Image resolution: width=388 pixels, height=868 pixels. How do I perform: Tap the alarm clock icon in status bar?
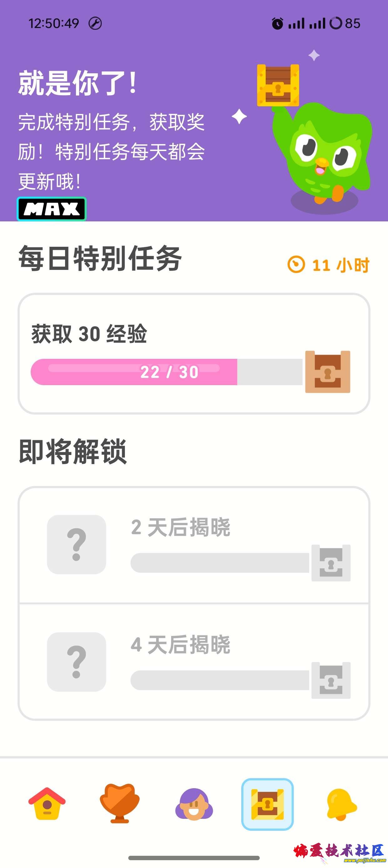pyautogui.click(x=278, y=23)
